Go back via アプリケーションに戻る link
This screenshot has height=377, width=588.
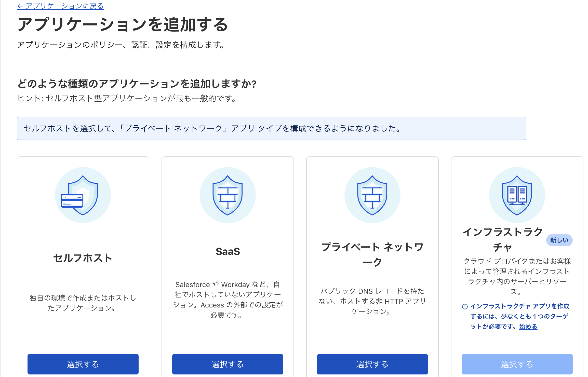[x=61, y=6]
